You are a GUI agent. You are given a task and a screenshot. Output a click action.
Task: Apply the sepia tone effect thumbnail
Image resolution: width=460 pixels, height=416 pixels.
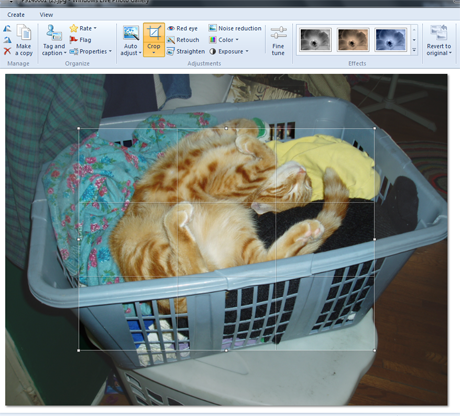coord(353,39)
